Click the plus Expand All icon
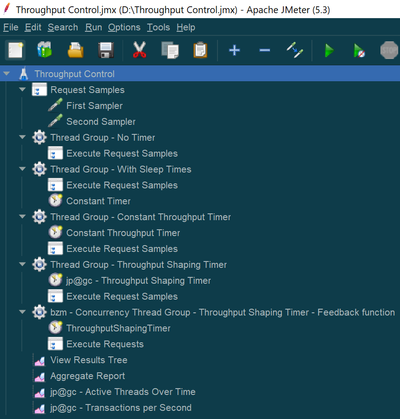This screenshot has height=419, width=400. click(235, 51)
